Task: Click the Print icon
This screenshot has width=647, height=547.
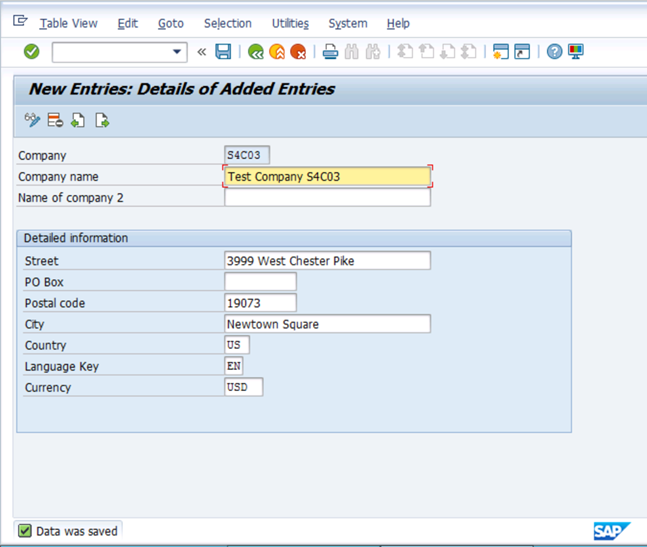Action: click(330, 52)
